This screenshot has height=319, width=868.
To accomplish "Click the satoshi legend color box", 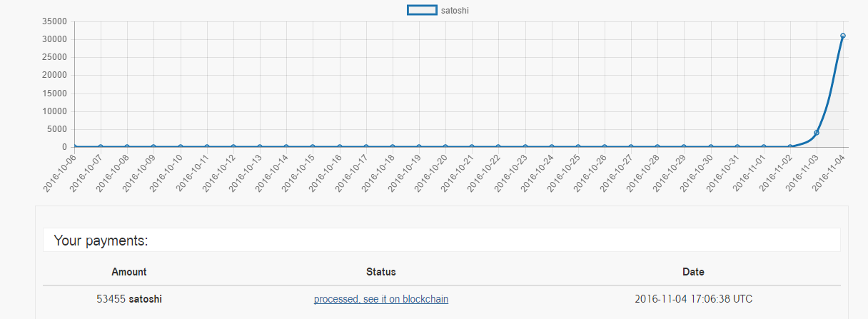I will (x=422, y=10).
